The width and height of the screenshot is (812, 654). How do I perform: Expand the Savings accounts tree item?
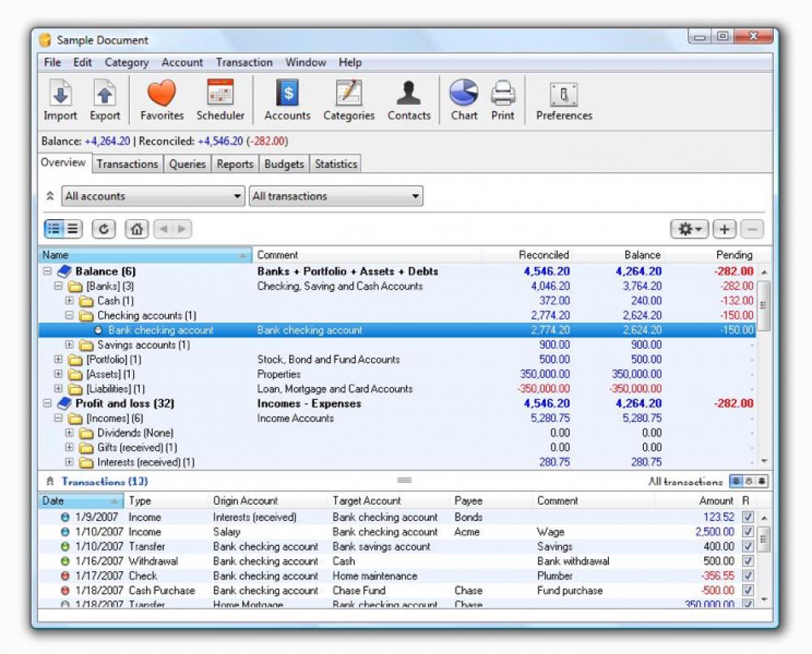point(71,345)
